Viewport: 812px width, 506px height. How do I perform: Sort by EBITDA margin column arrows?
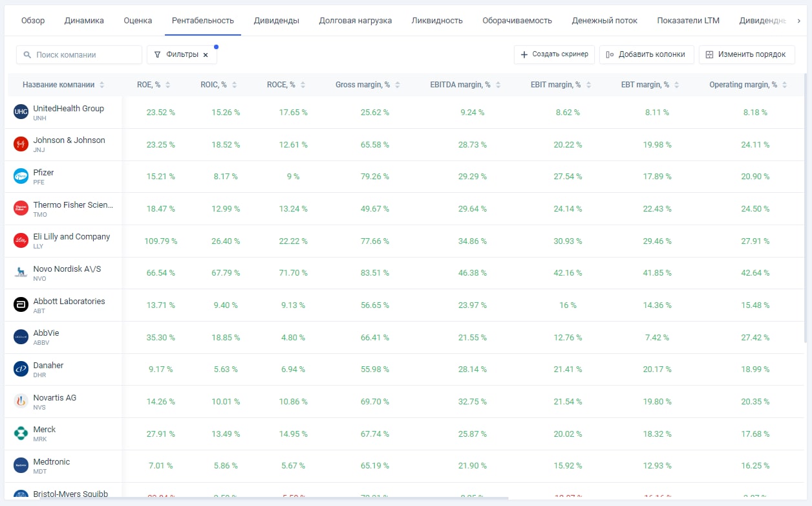[x=498, y=85]
